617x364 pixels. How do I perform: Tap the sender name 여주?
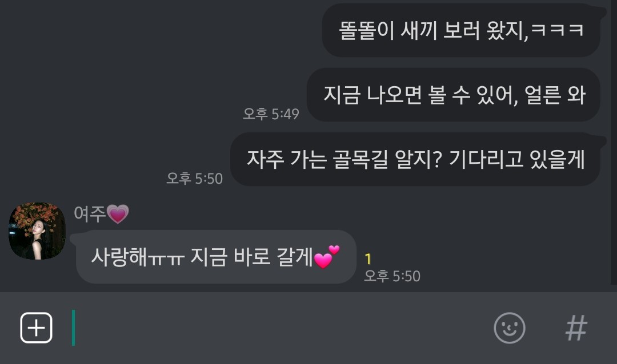(90, 214)
